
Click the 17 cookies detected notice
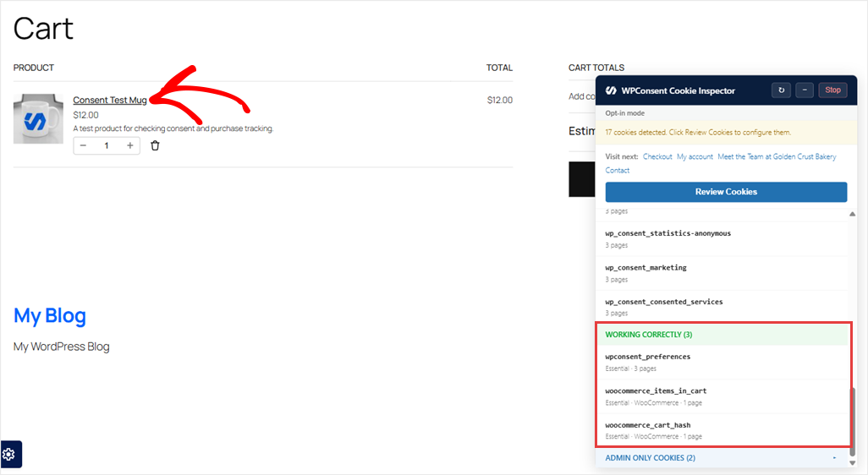tap(726, 133)
